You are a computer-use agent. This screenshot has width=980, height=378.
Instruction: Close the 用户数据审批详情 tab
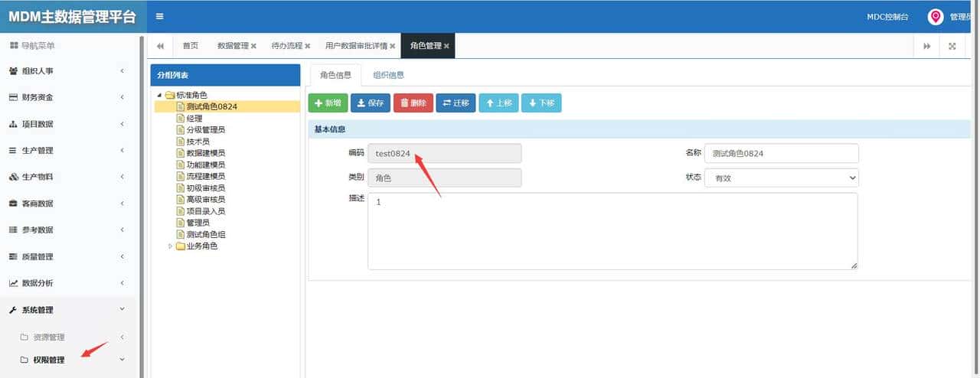pyautogui.click(x=393, y=46)
